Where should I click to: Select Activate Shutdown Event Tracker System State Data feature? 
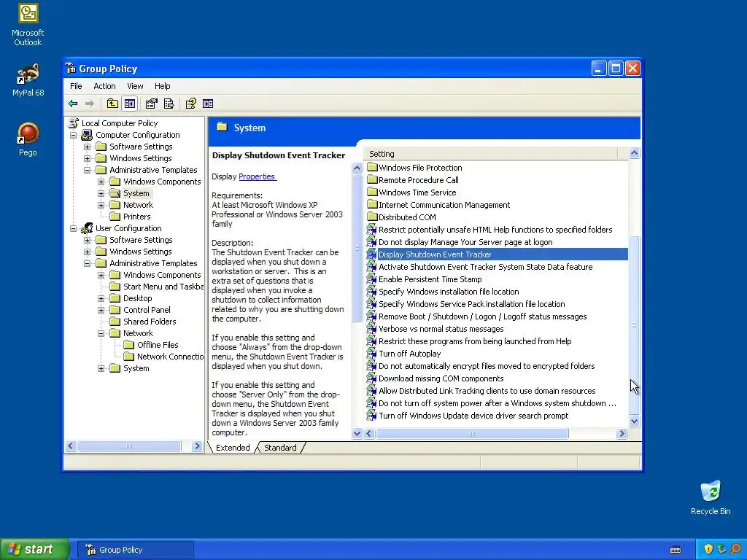pyautogui.click(x=485, y=267)
